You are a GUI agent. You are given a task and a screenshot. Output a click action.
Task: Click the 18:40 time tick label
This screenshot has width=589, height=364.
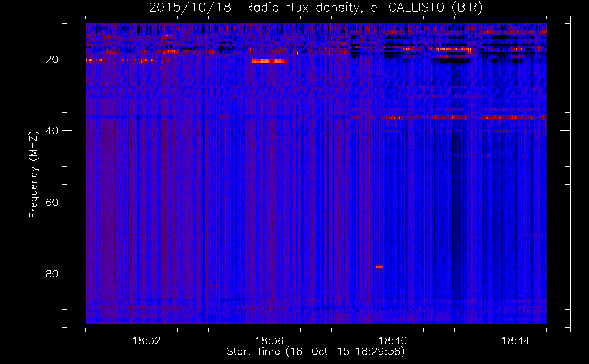[x=393, y=341]
